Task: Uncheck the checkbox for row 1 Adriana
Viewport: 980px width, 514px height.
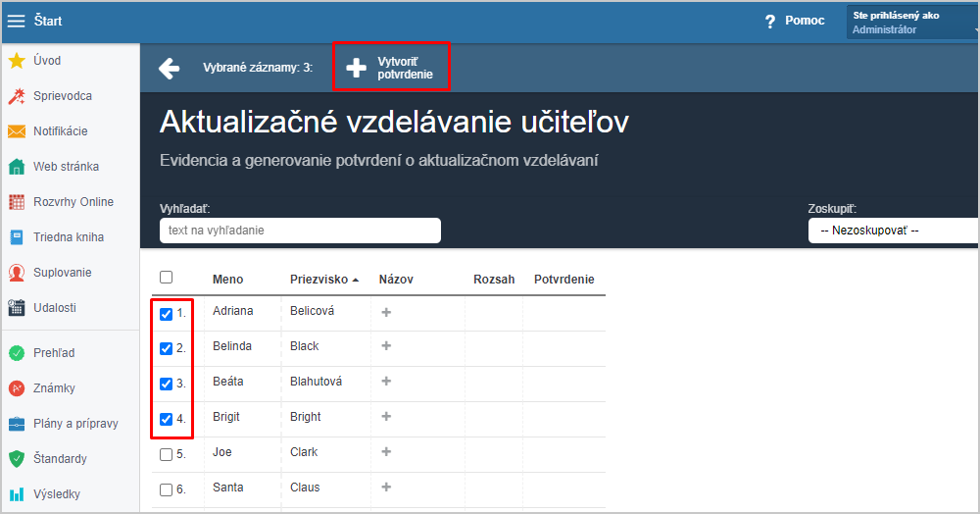Action: (x=167, y=314)
